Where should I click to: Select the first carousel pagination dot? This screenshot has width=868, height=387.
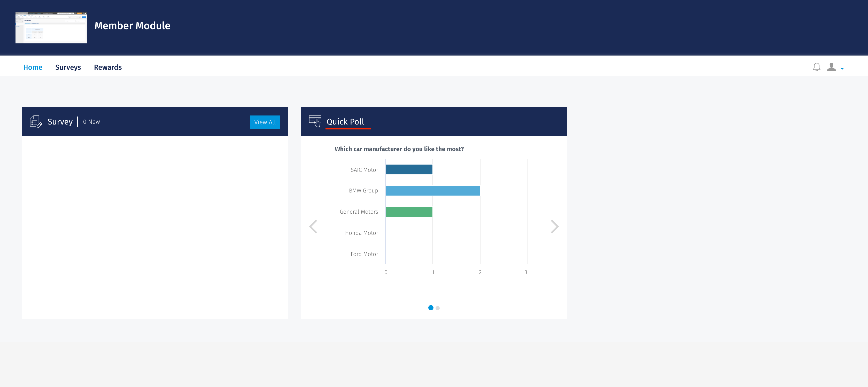coord(431,308)
